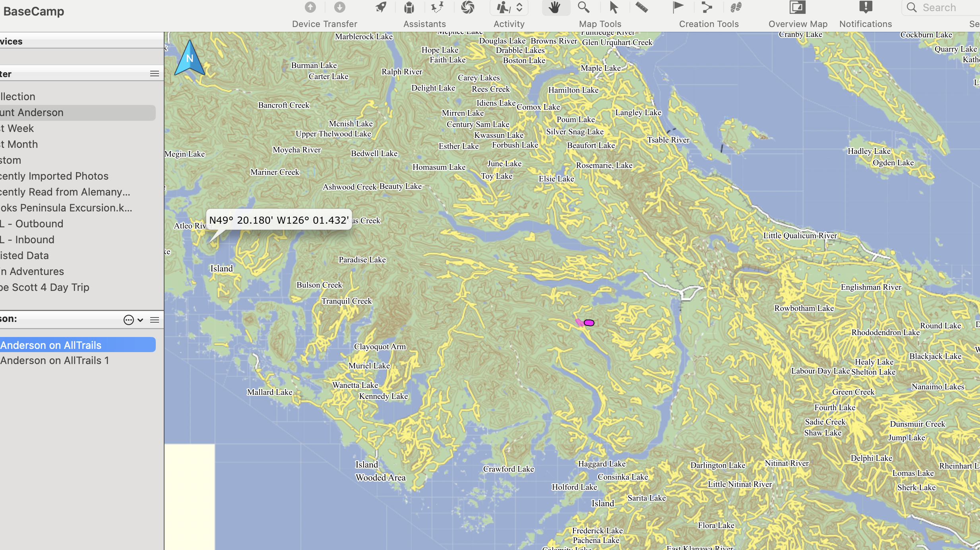Select the 'L - Inbound' list
Screen dimensions: 980x550
(x=78, y=240)
